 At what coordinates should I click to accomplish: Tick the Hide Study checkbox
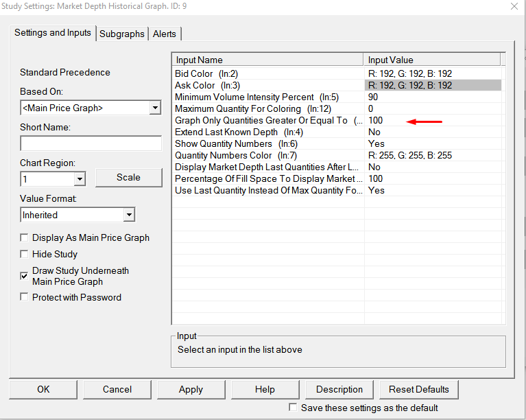coord(24,254)
